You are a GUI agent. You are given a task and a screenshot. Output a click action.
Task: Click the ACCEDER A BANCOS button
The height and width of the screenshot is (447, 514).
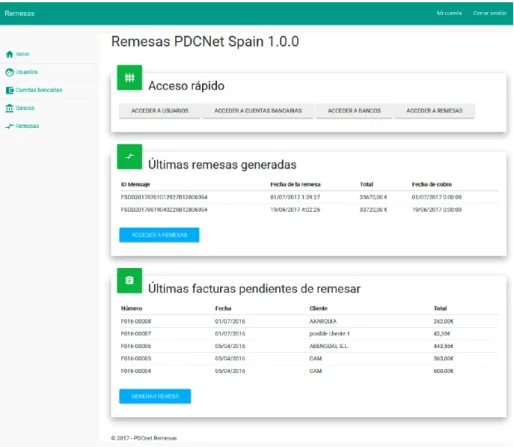click(354, 111)
